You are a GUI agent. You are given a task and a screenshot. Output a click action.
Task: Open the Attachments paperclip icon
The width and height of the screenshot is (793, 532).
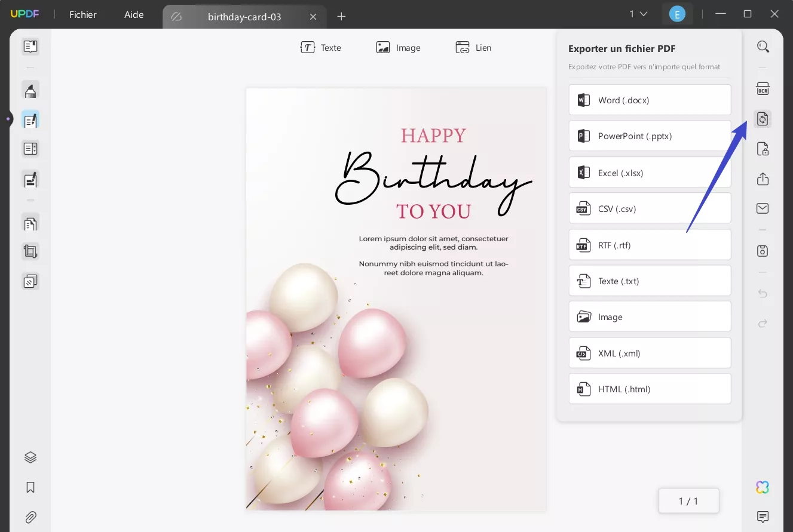30,517
